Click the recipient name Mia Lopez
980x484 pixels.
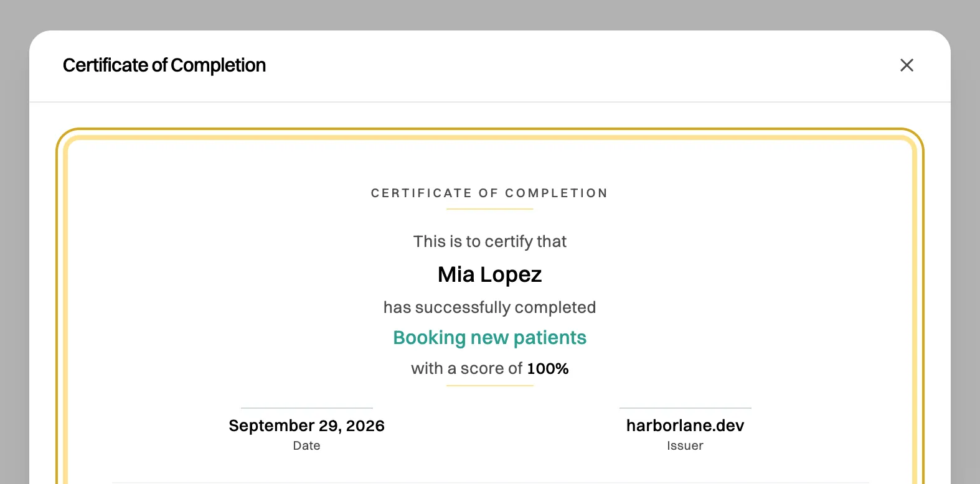[490, 274]
